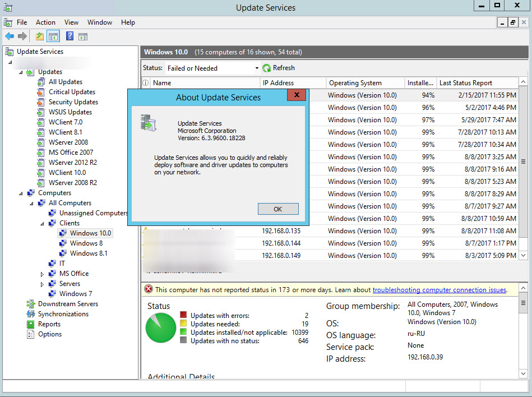Click the Downstream Servers icon
This screenshot has height=397, width=532.
[x=30, y=304]
